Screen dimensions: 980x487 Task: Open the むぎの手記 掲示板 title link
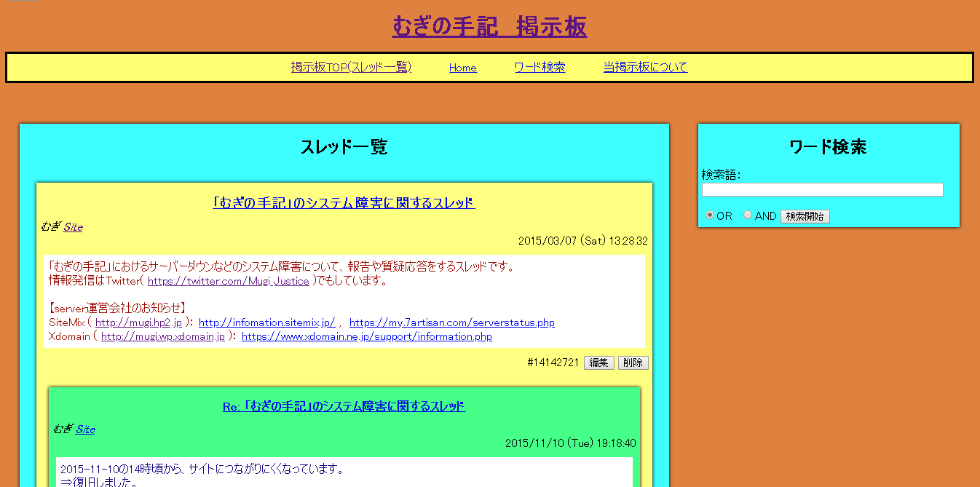coord(489,27)
